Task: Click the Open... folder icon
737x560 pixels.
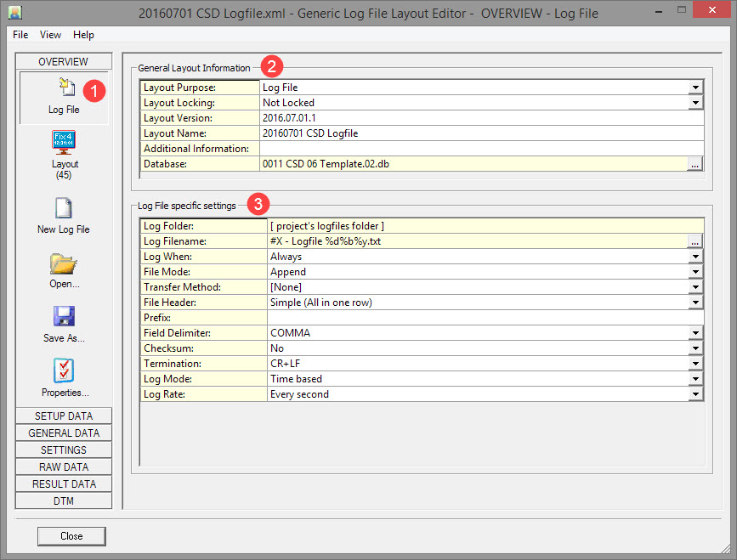Action: [x=65, y=263]
